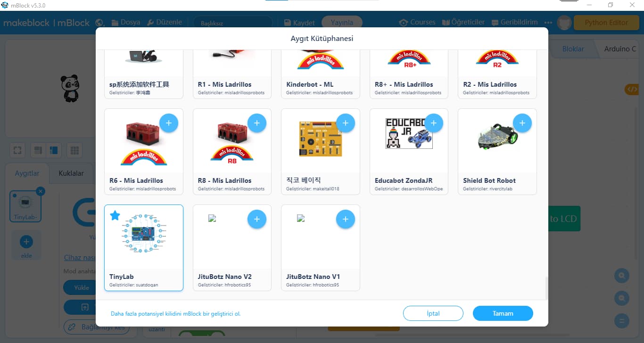Screen dimensions: 644x343
Task: Click the device library scrollbar
Action: (547, 287)
